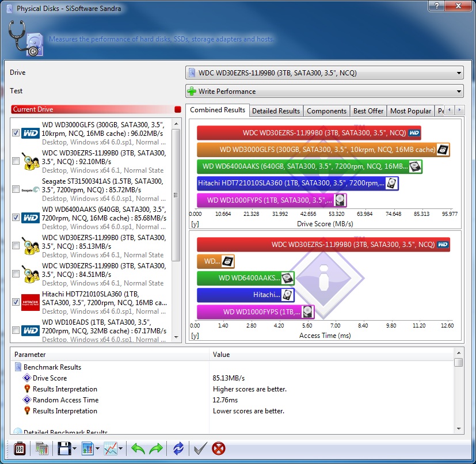Click the bar chart icon in toolbar
The height and width of the screenshot is (464, 476).
pyautogui.click(x=87, y=448)
